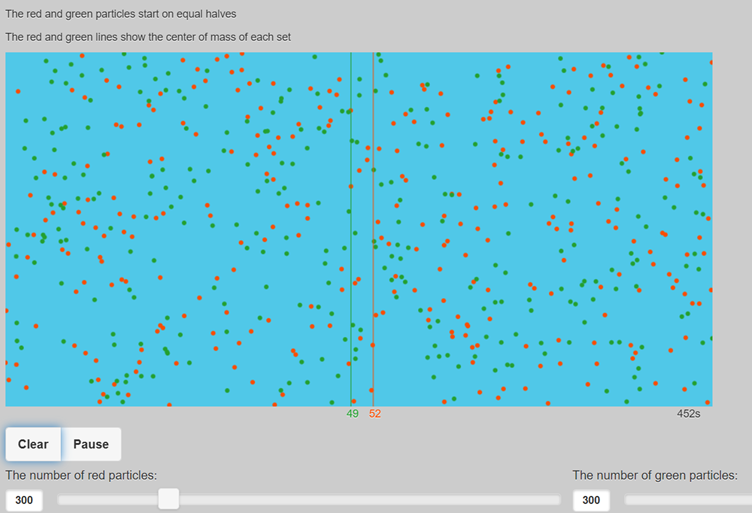This screenshot has height=513, width=752.
Task: Click the canvas between the two center lines
Action: (362, 230)
